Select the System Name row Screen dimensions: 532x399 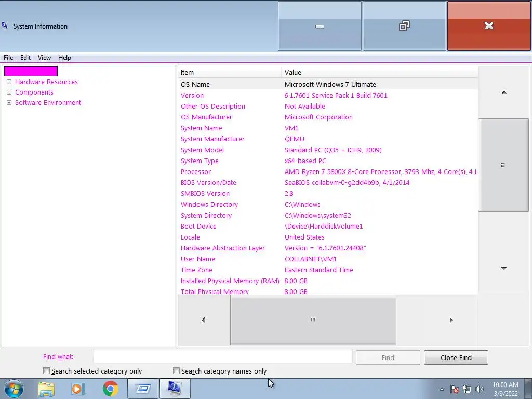328,128
